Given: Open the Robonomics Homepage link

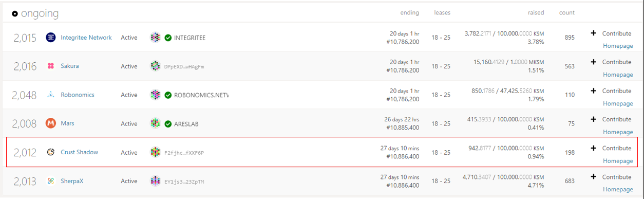Looking at the screenshot, I should pos(618,103).
